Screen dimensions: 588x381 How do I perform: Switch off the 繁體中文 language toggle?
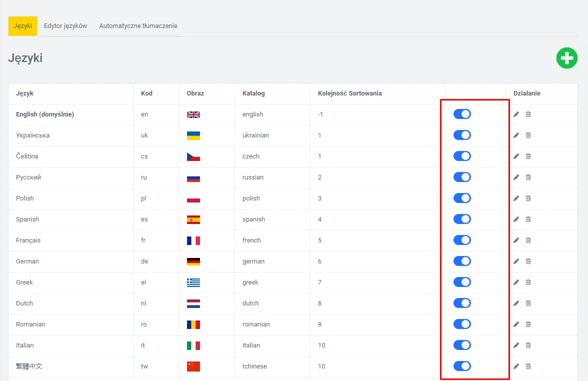(462, 366)
